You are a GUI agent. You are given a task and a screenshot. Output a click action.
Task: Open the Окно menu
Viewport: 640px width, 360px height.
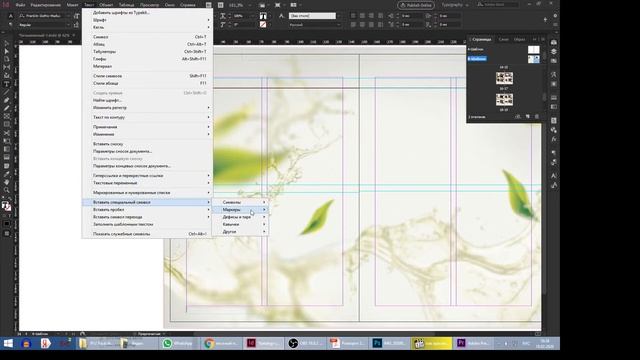coord(169,5)
